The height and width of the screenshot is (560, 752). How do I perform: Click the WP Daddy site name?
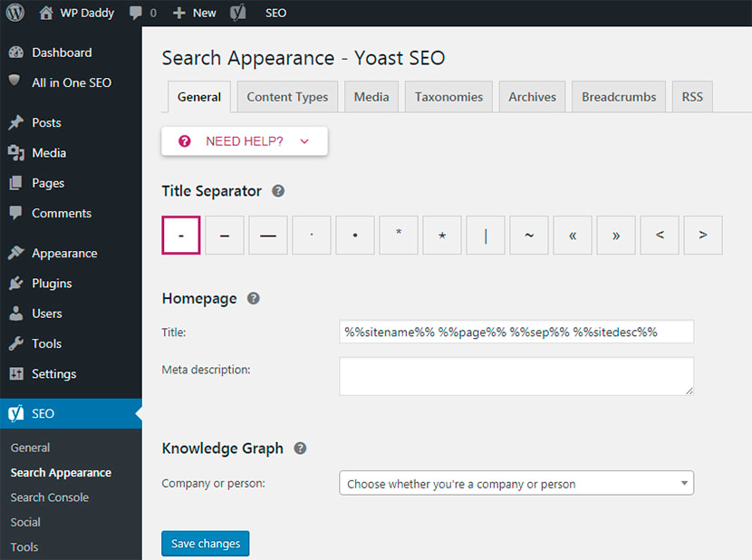pos(87,13)
